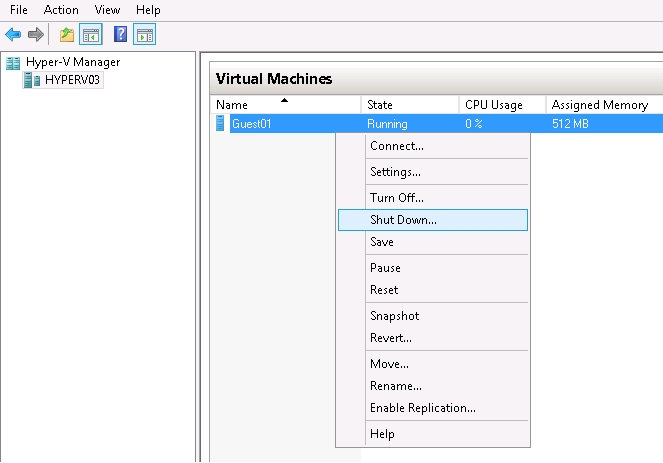
Task: Open the View menu
Action: pos(107,10)
